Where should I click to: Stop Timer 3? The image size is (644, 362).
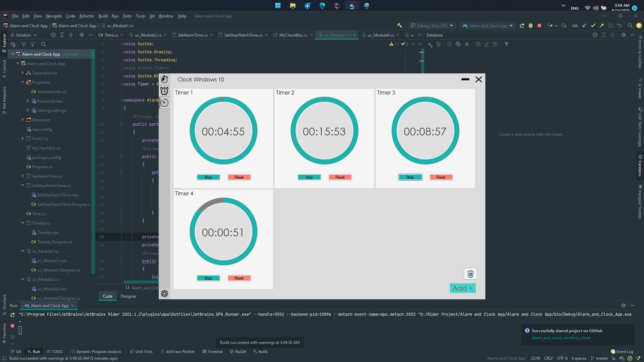coord(410,177)
